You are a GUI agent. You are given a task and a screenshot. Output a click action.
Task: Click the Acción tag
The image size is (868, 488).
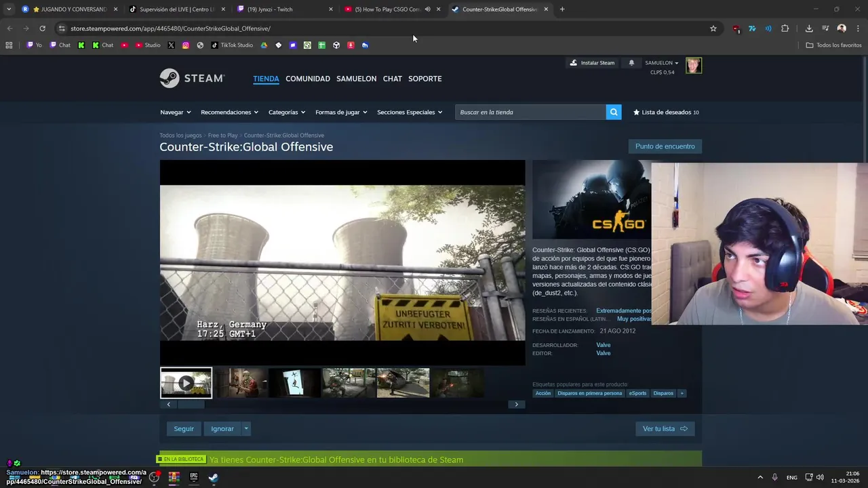pos(543,393)
